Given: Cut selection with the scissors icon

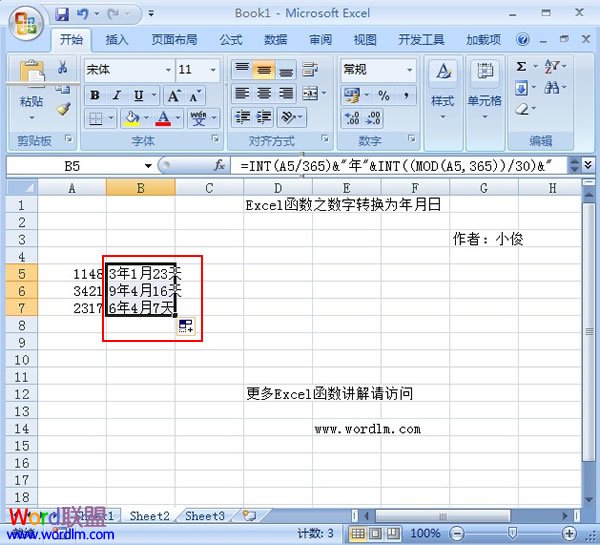Looking at the screenshot, I should point(62,67).
